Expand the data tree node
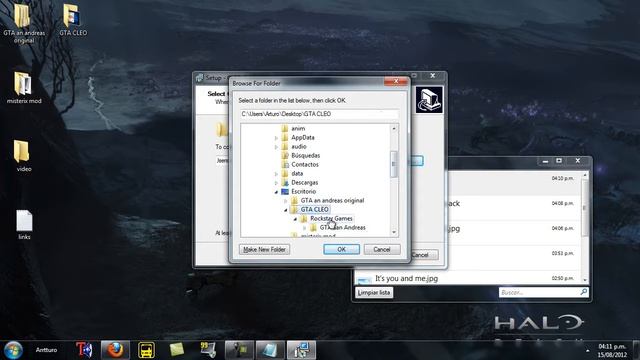The image size is (640, 360). [x=276, y=174]
